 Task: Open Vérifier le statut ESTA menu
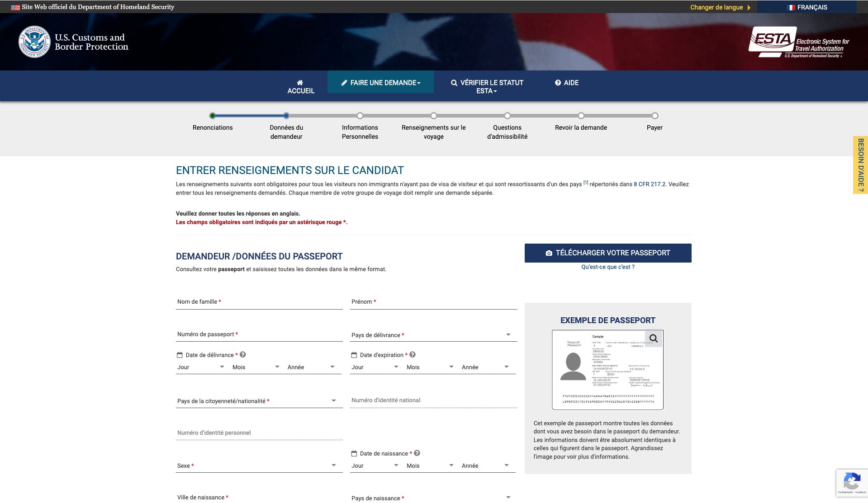487,86
